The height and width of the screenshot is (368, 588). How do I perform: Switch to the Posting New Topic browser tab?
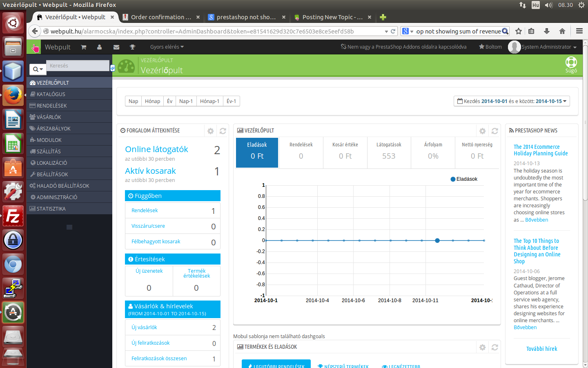(332, 17)
